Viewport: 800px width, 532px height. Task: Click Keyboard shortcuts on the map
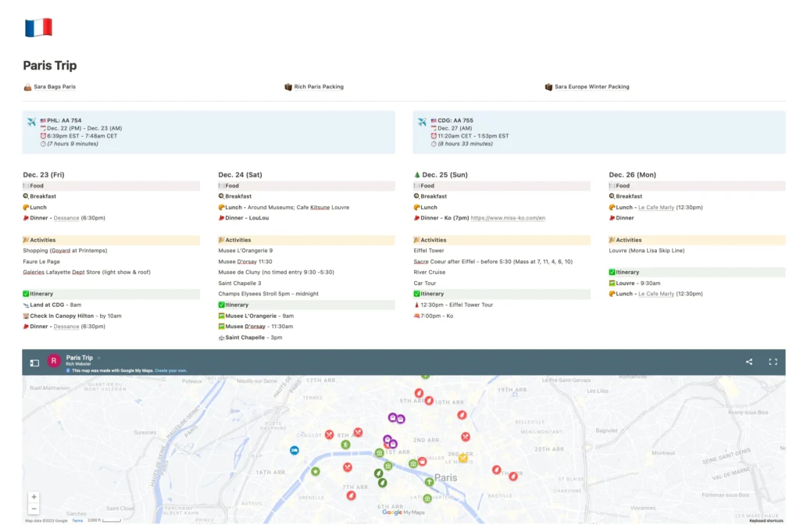(766, 521)
